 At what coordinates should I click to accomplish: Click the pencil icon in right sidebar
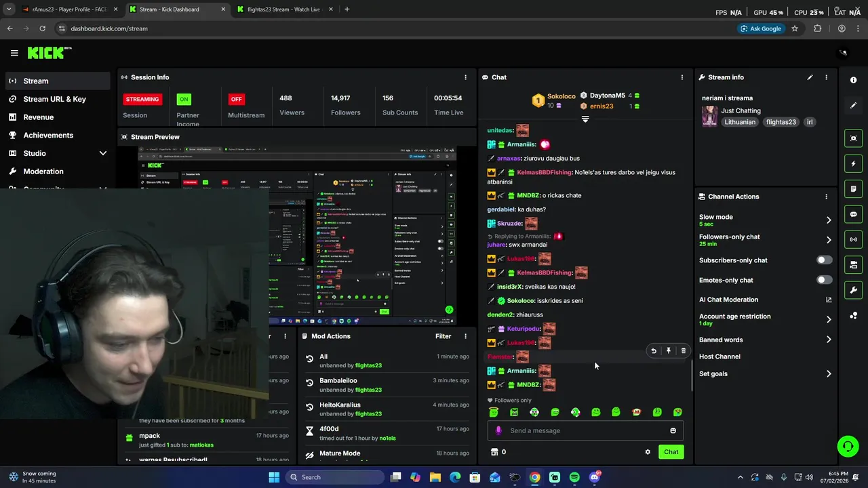click(x=853, y=105)
